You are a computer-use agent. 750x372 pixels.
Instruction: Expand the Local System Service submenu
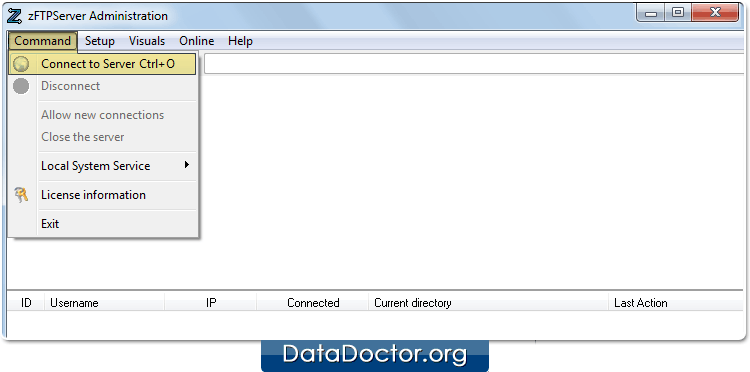click(102, 166)
